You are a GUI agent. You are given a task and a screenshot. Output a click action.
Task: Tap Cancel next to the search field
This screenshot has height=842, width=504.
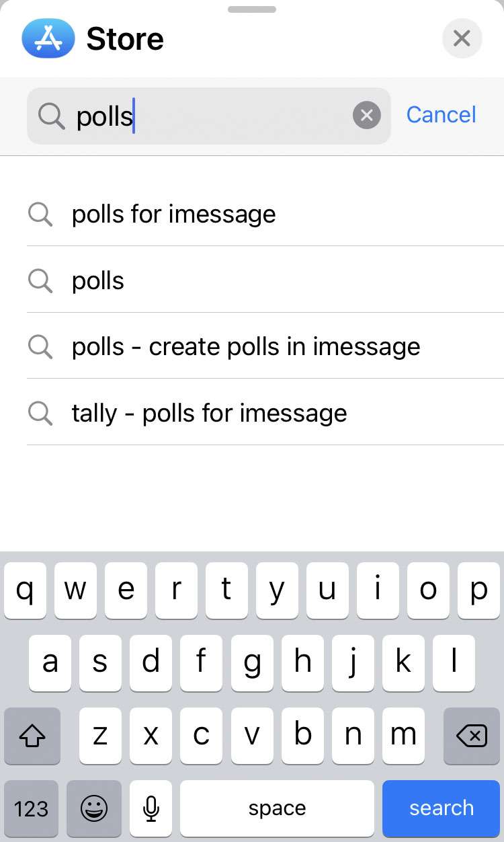click(441, 115)
